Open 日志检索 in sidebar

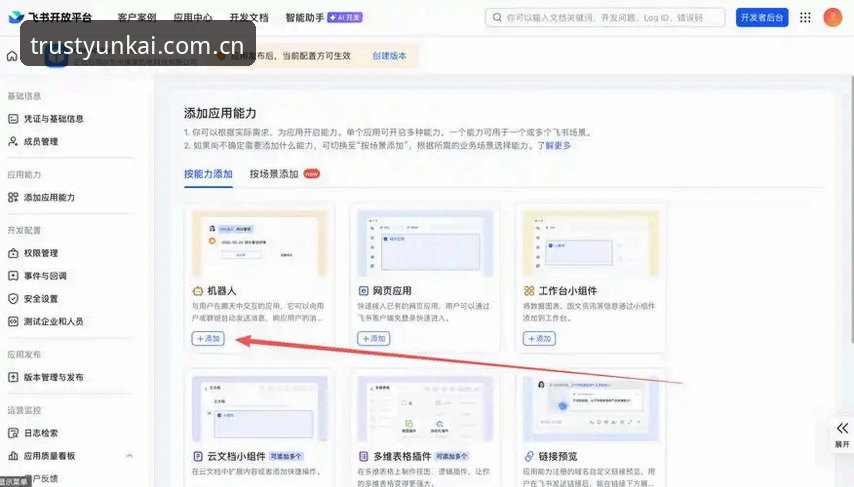click(40, 434)
